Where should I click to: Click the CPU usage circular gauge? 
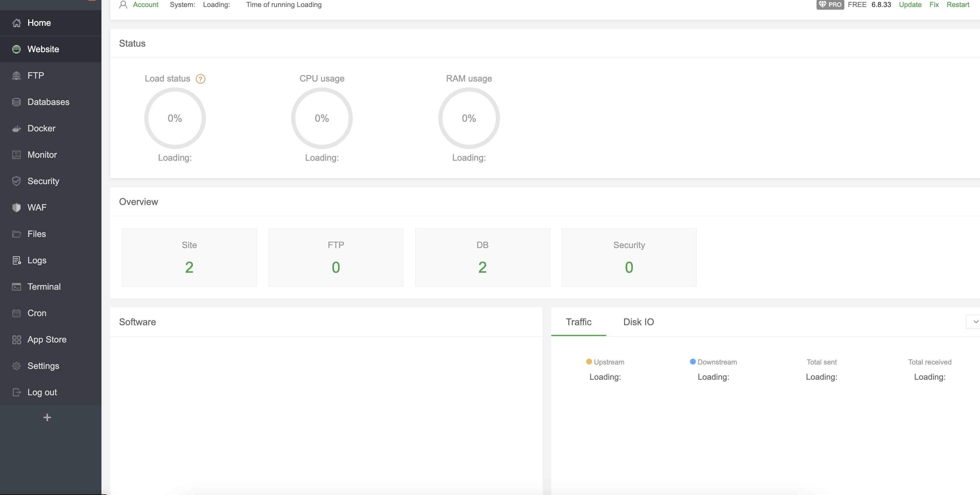coord(321,118)
